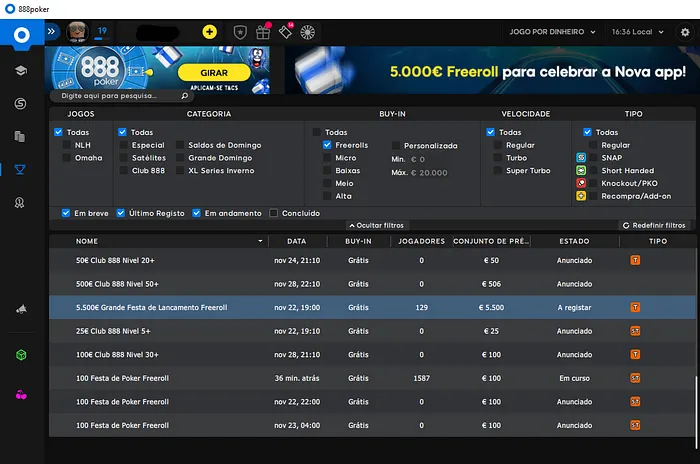
Task: Click Redefinir filtros to reset filters
Action: coord(654,226)
